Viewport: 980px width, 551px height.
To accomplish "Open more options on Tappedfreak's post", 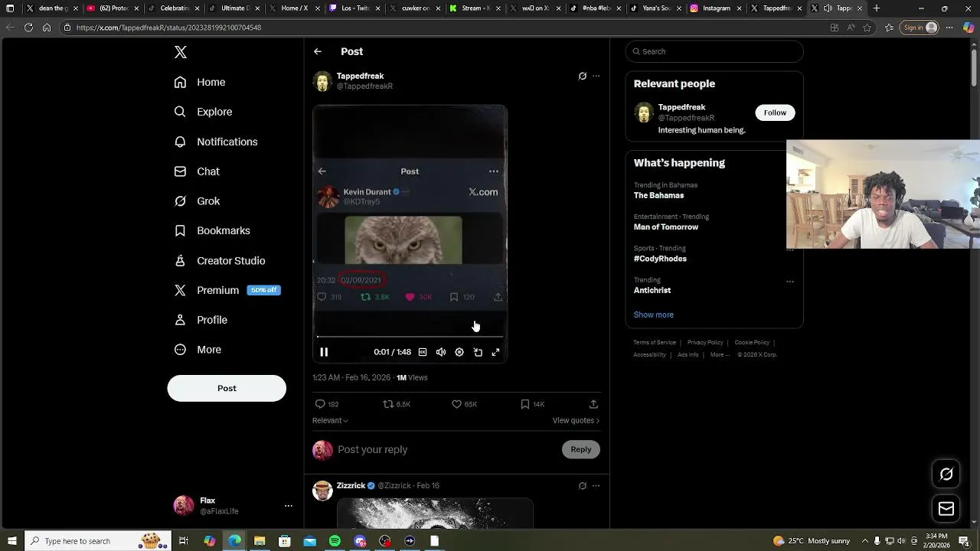I will 596,76.
